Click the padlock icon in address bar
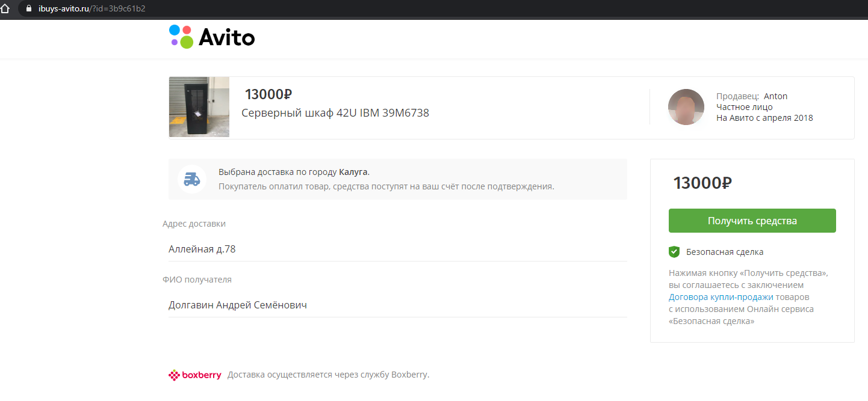 click(28, 9)
